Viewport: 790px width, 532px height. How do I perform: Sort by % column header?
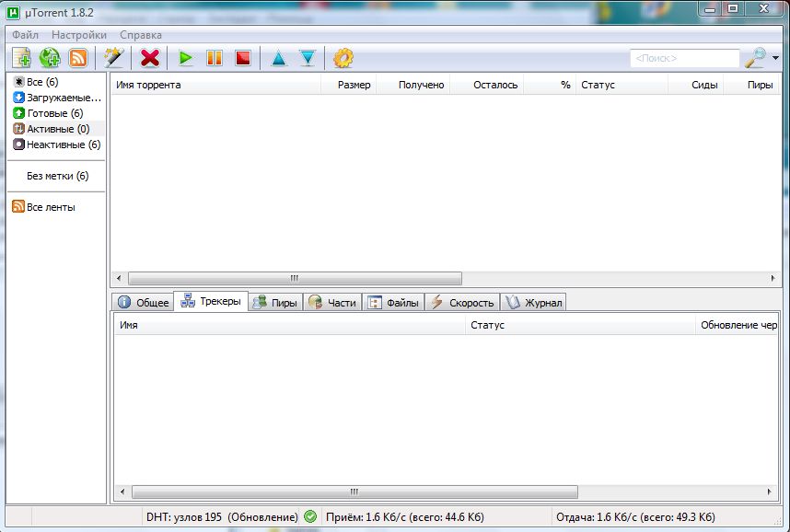pos(550,85)
